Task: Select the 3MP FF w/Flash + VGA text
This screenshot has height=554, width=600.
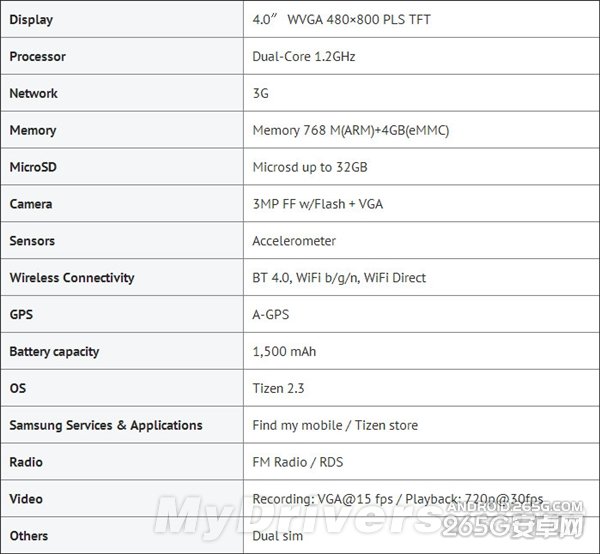Action: pyautogui.click(x=317, y=204)
